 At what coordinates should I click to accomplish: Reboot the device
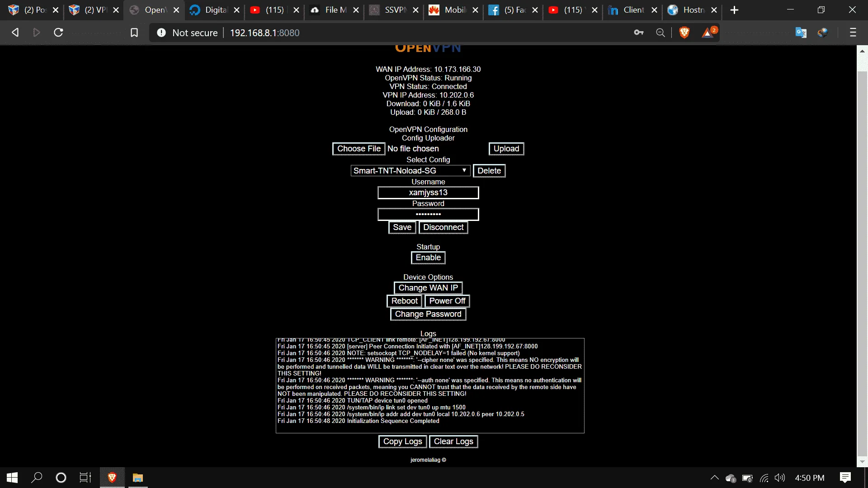pos(405,301)
